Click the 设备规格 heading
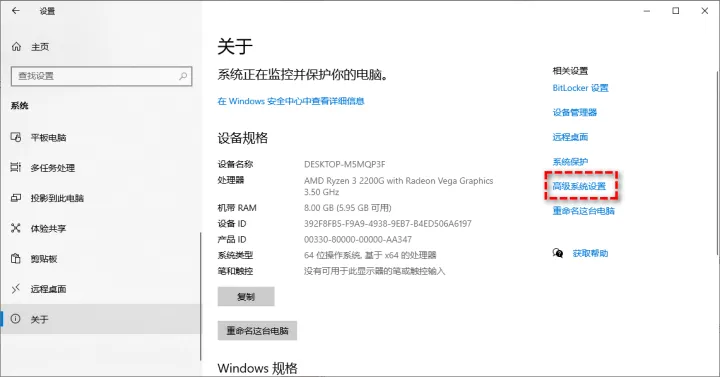The width and height of the screenshot is (720, 377). pos(242,138)
